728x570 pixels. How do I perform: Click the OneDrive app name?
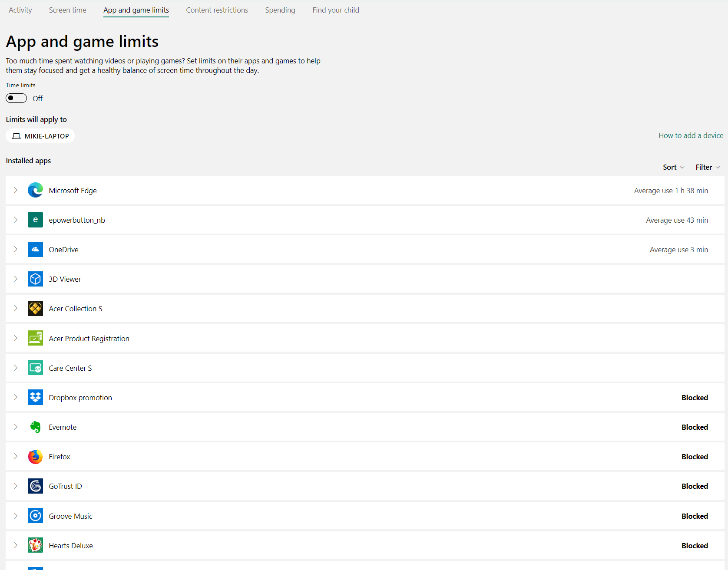click(x=63, y=250)
